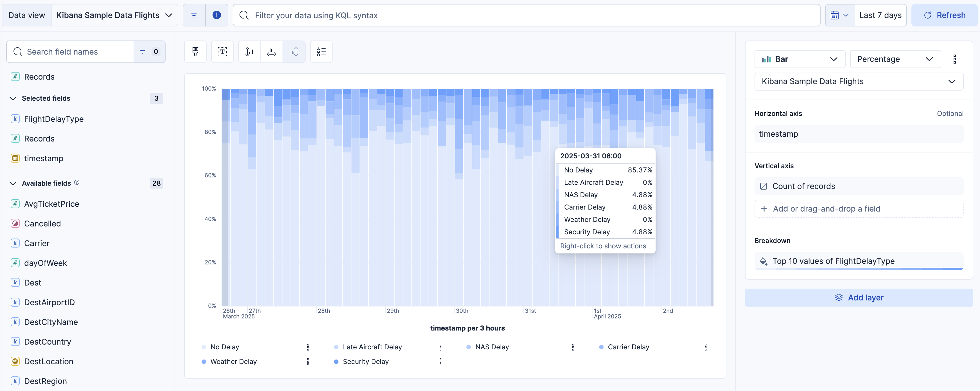
Task: Collapse the Available fields section
Action: pyautogui.click(x=13, y=183)
